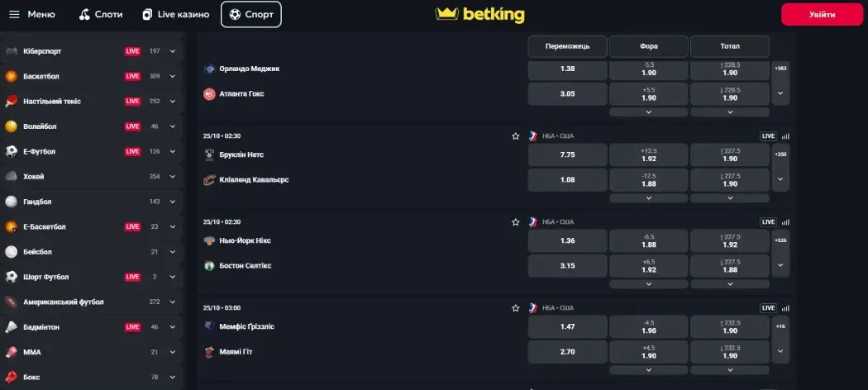Open the hamburger Menu icon
Viewport: 868px width, 390px height.
click(14, 14)
